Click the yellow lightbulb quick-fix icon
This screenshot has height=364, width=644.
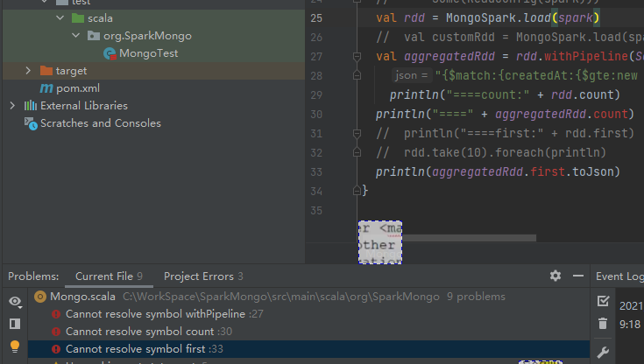click(x=15, y=346)
